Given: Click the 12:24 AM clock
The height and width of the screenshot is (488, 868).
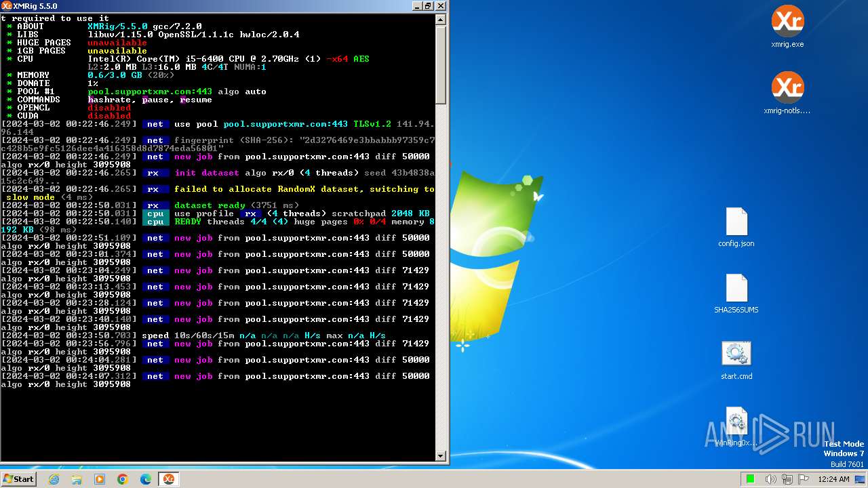Looking at the screenshot, I should 833,479.
